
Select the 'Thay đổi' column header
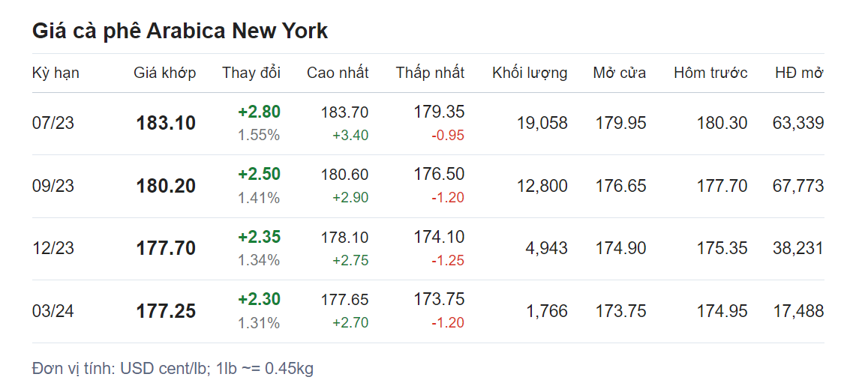(251, 73)
